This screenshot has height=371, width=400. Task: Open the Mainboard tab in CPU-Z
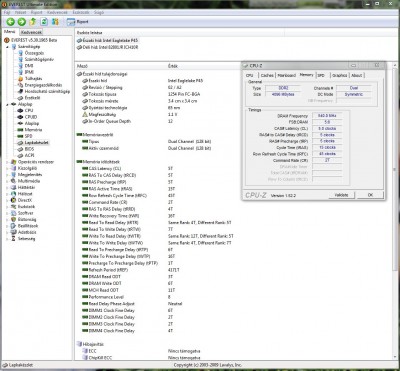pyautogui.click(x=286, y=75)
